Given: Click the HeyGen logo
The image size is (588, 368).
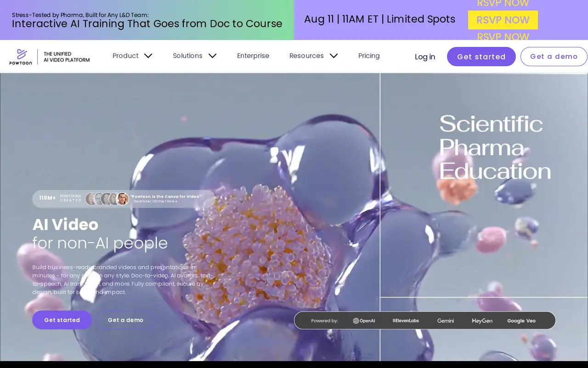Looking at the screenshot, I should (x=482, y=321).
